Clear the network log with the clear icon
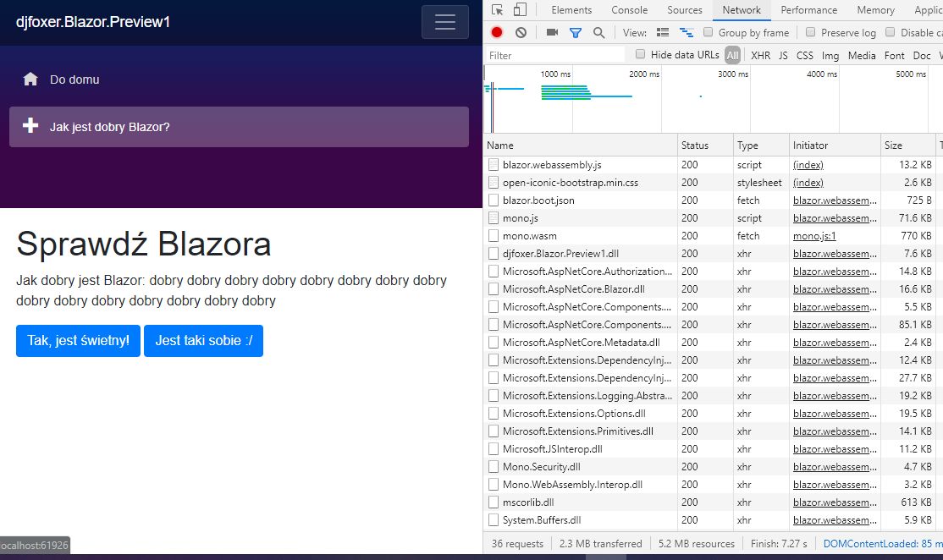 click(521, 32)
